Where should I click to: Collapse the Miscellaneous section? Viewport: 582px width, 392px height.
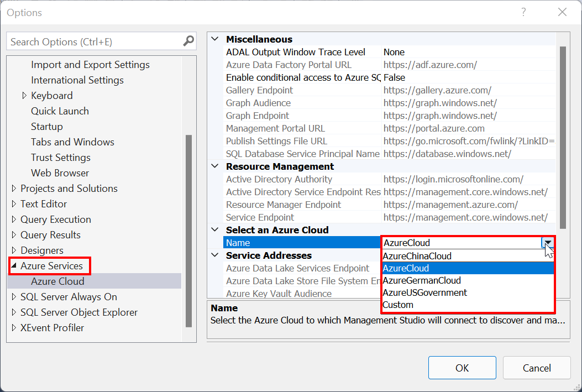215,39
